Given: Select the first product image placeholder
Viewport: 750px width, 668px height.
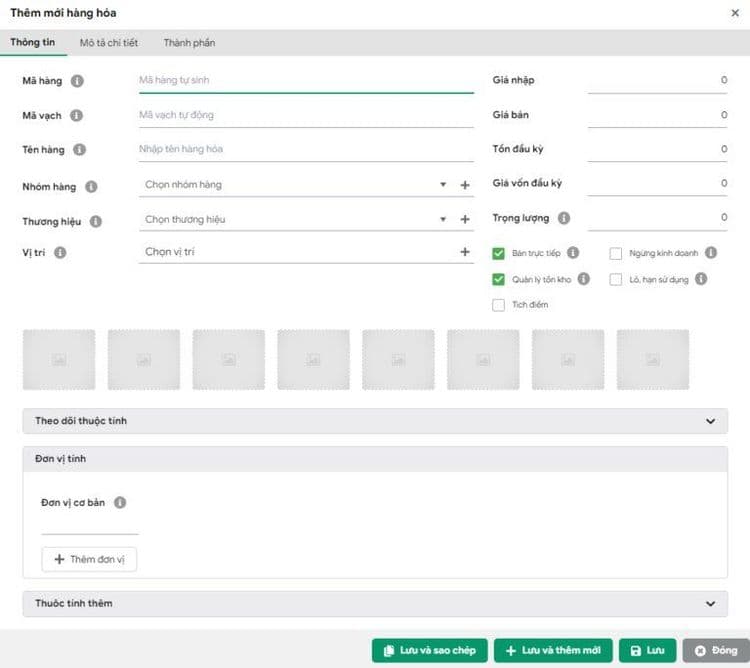Looking at the screenshot, I should pyautogui.click(x=59, y=360).
